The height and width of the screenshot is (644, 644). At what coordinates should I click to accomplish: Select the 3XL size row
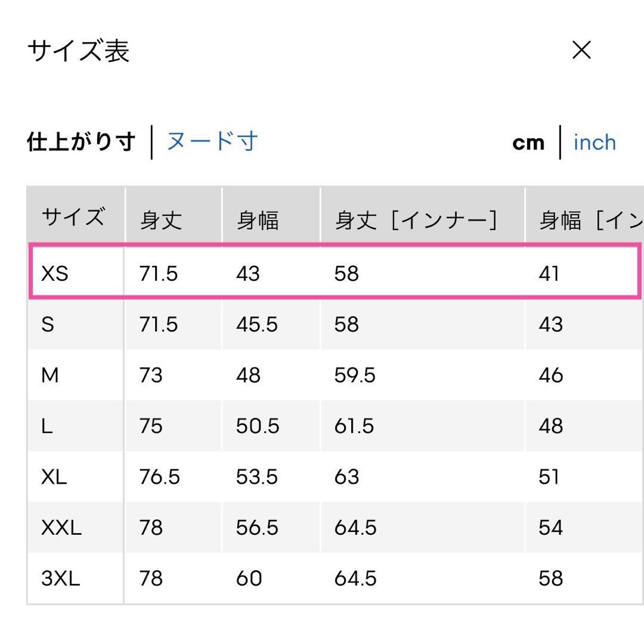click(335, 578)
